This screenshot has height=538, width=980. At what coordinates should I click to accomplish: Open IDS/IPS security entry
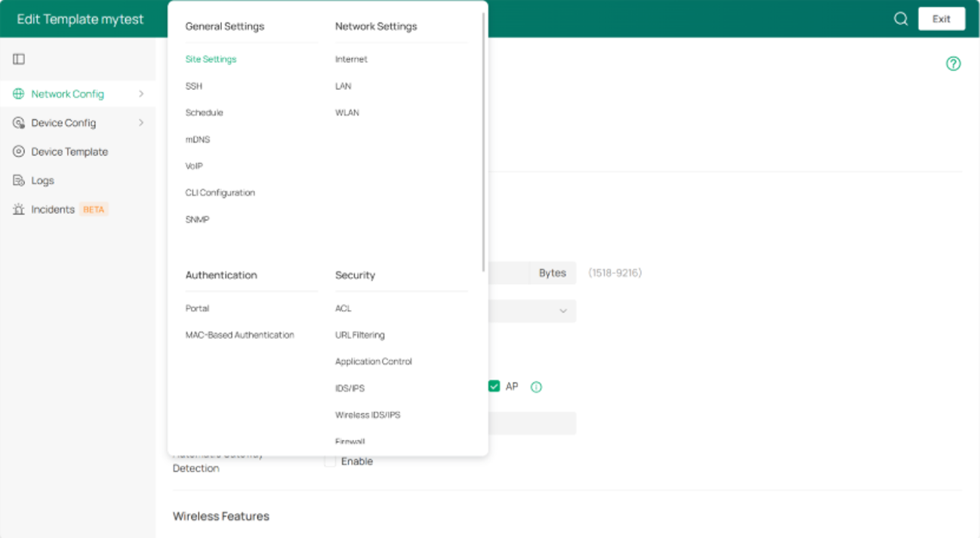pos(350,388)
